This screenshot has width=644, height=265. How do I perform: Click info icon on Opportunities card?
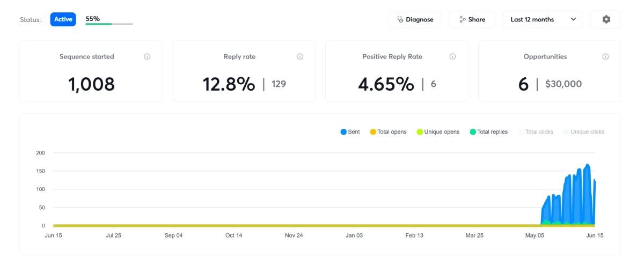click(x=605, y=57)
